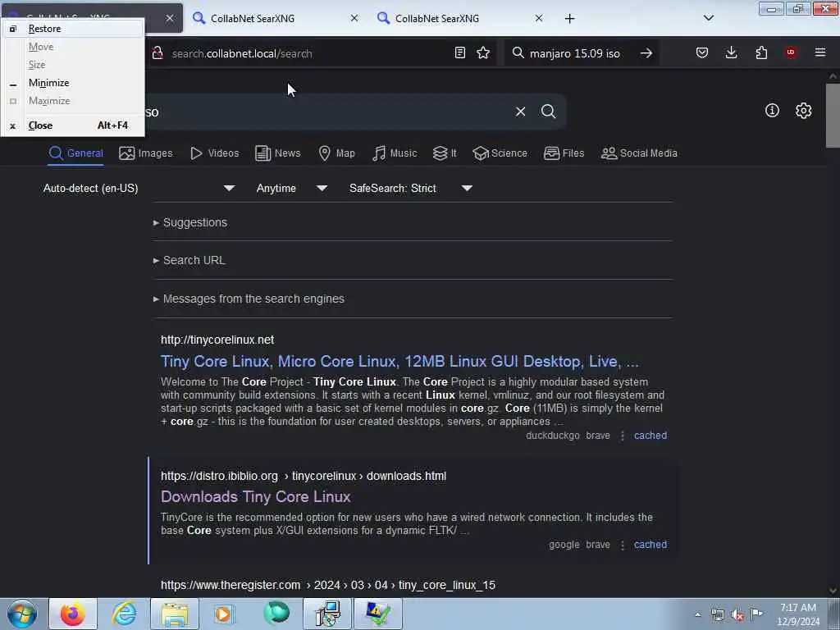This screenshot has height=630, width=840.
Task: Choose Close Alt+F4 in window menu
Action: pos(73,126)
